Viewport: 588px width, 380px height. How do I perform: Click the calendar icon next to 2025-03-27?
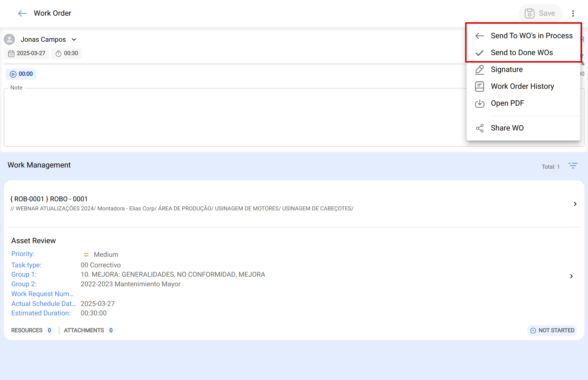tap(11, 53)
